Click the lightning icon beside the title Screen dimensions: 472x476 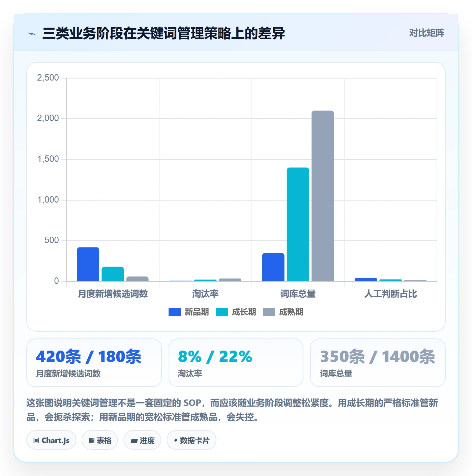[x=32, y=34]
